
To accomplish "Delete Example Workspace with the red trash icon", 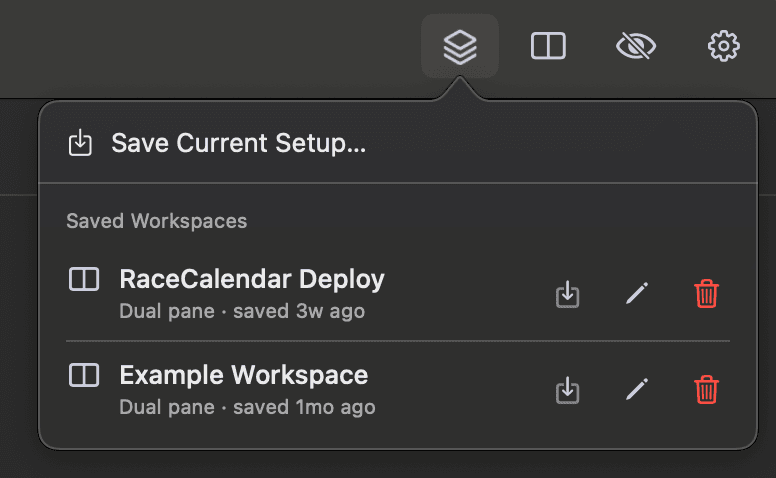I will [706, 390].
